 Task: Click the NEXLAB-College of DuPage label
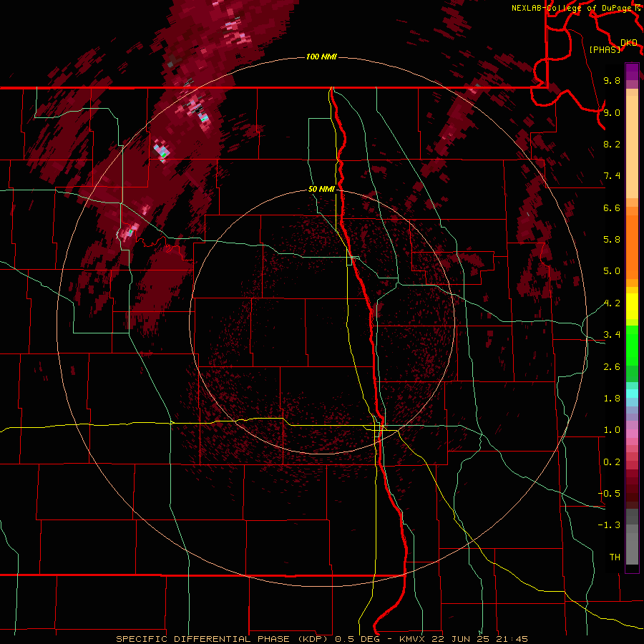click(572, 8)
